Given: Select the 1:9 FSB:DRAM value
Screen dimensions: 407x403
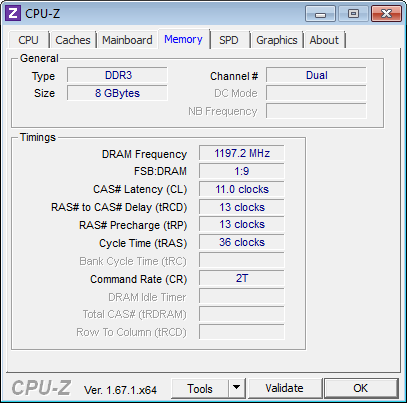Looking at the screenshot, I should (x=242, y=171).
